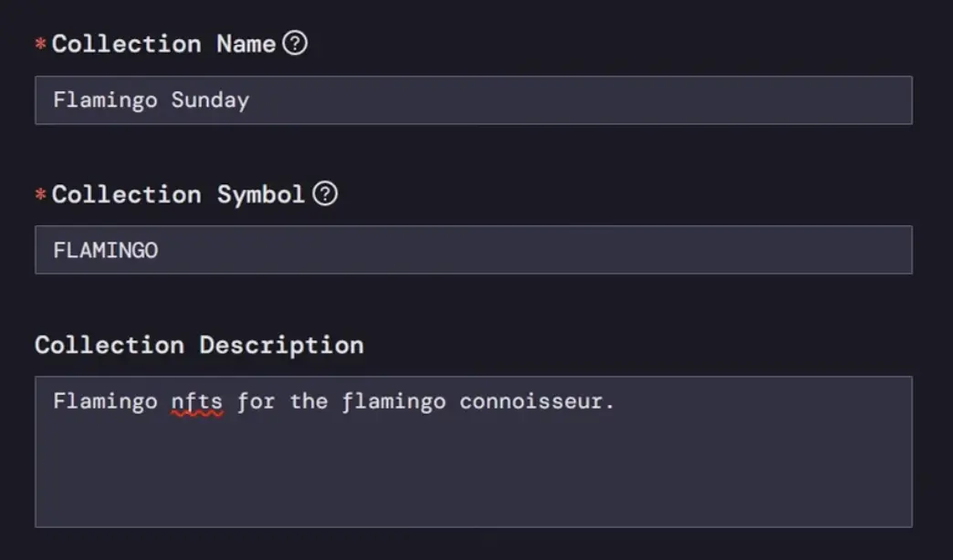Place cursor after the word connoisseur

(608, 401)
